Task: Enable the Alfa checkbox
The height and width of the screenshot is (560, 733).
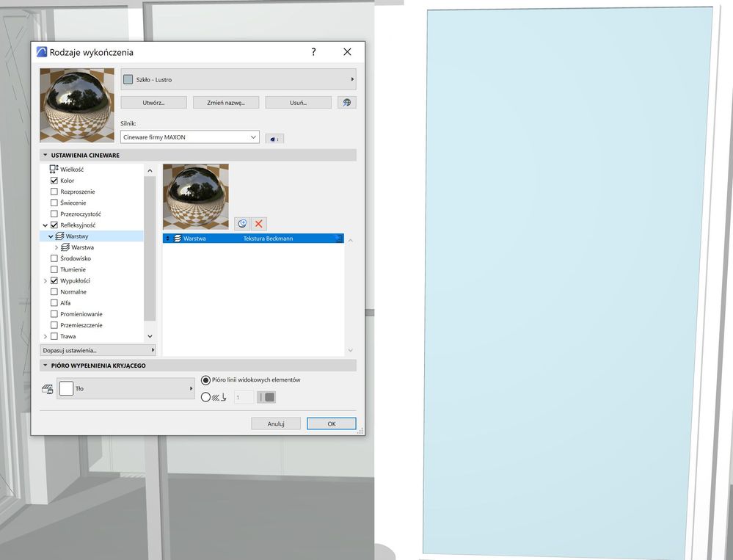Action: tap(54, 303)
